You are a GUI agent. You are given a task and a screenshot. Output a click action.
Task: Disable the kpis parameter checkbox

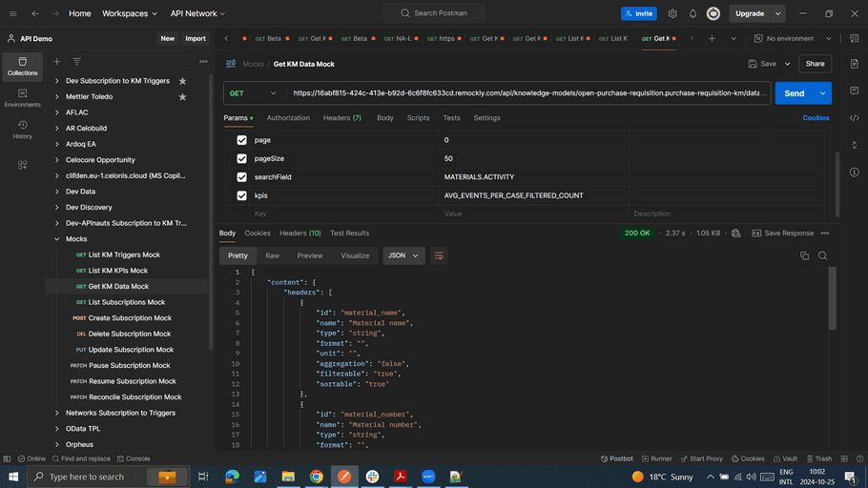(241, 195)
